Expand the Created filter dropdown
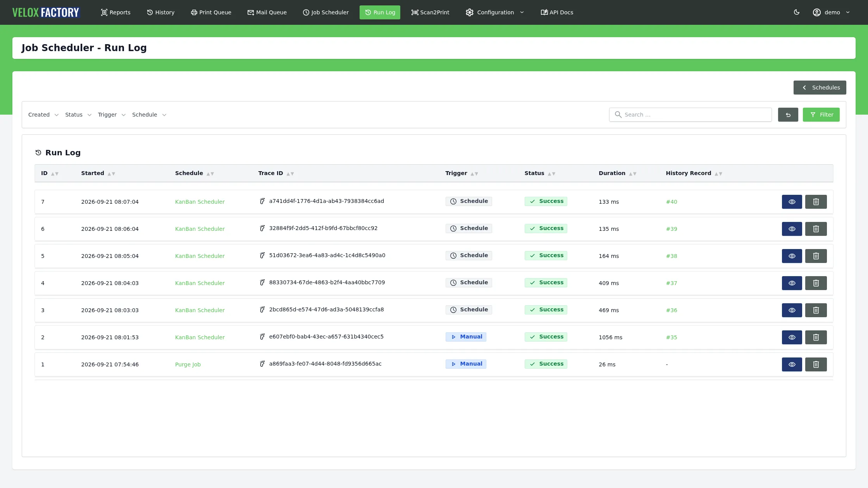868x488 pixels. [43, 115]
